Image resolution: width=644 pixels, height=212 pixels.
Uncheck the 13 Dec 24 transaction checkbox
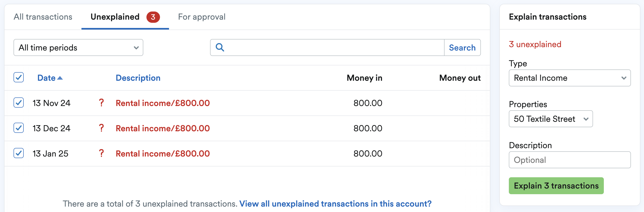(x=19, y=128)
